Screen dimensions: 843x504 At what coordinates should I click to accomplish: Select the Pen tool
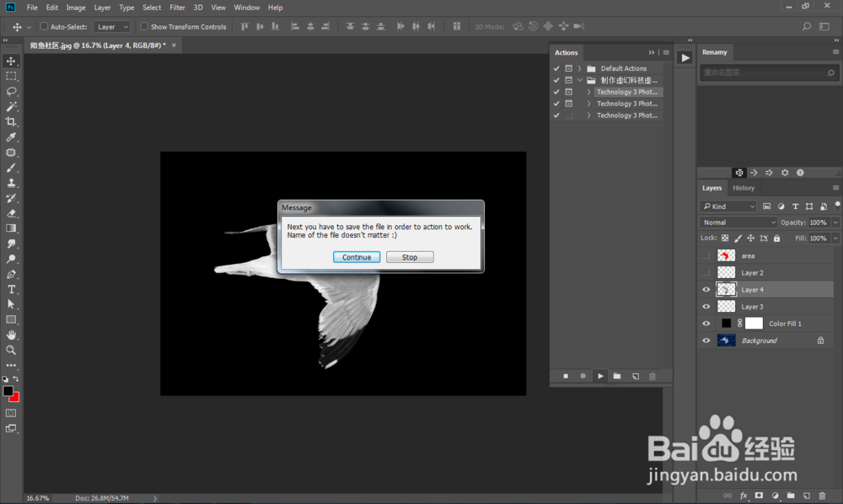click(11, 274)
